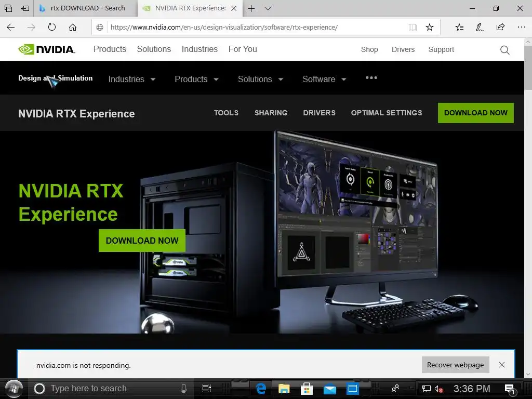Viewport: 532px width, 399px height.
Task: Open For You in top menu
Action: click(243, 49)
